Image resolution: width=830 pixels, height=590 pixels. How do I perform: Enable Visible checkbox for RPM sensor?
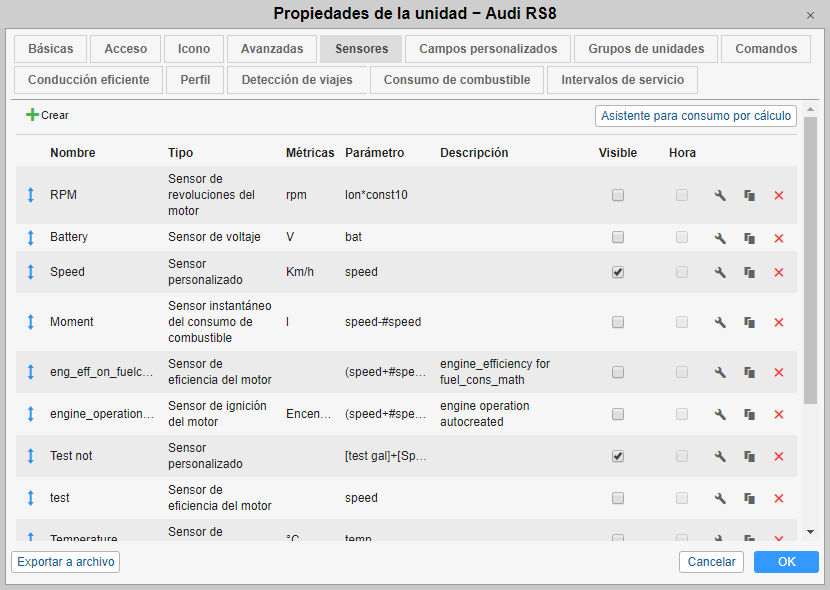[x=618, y=195]
